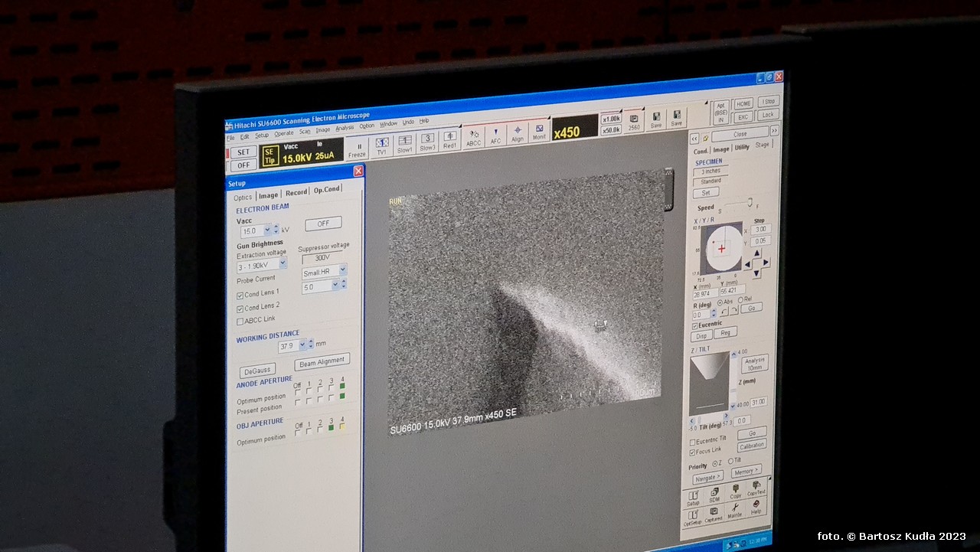Screen dimensions: 980x552
Task: Open Extraction voltage dropdown
Action: pyautogui.click(x=283, y=263)
